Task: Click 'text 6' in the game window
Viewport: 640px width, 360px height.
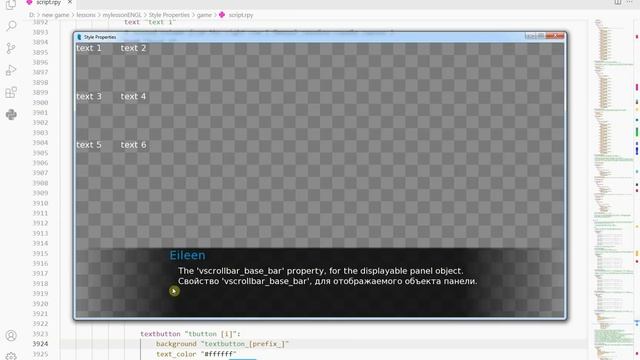Action: tap(133, 145)
